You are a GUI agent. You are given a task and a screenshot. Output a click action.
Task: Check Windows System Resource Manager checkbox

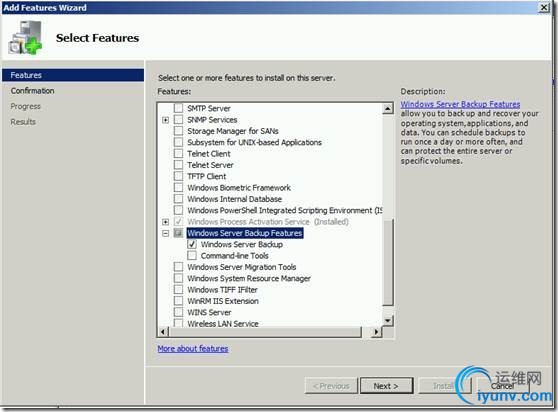(x=178, y=278)
